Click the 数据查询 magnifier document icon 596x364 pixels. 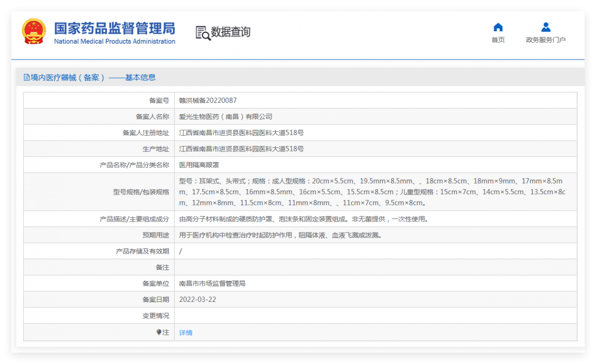[x=203, y=33]
